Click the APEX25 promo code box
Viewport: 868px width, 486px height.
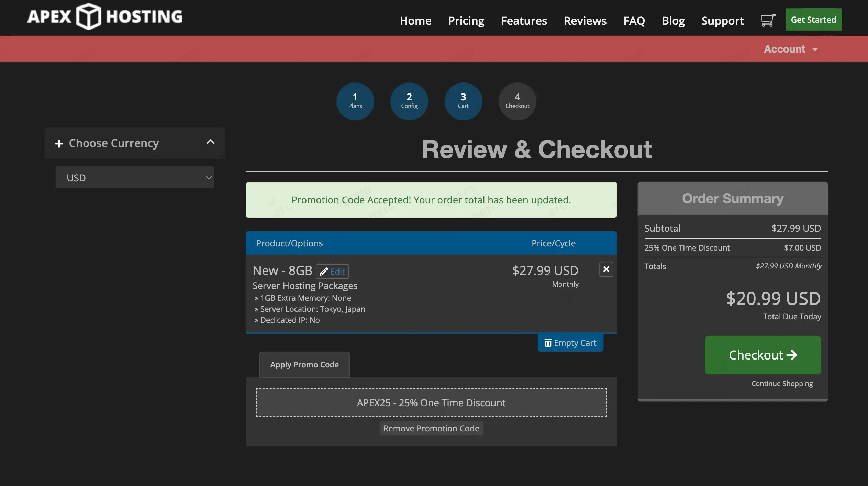click(431, 402)
